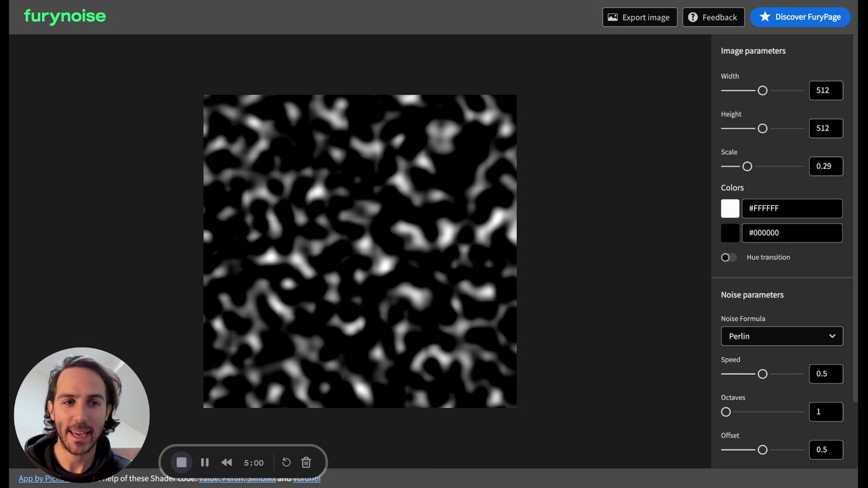Click the question mark icon in Feedback
This screenshot has width=868, height=488.
click(692, 17)
